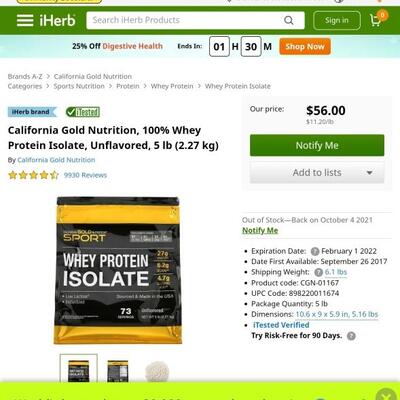The width and height of the screenshot is (400, 400).
Task: Open the shopping cart icon
Action: coord(376,20)
